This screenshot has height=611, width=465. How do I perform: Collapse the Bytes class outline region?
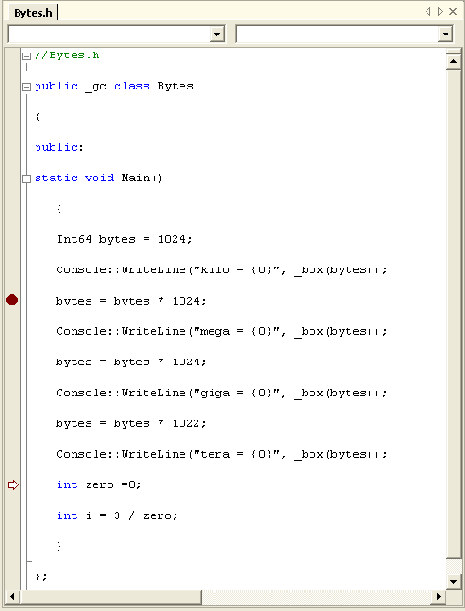coord(27,87)
